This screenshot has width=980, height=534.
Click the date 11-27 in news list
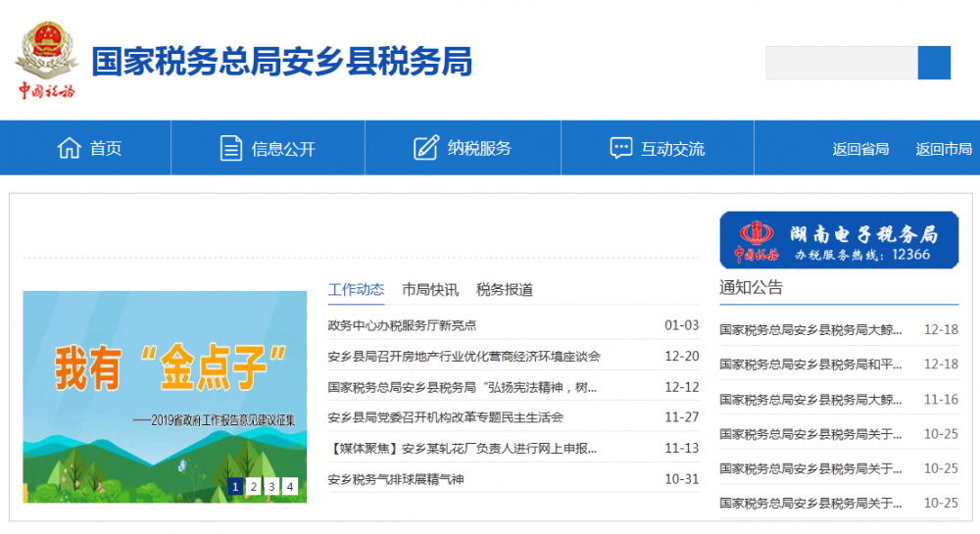[x=681, y=417]
